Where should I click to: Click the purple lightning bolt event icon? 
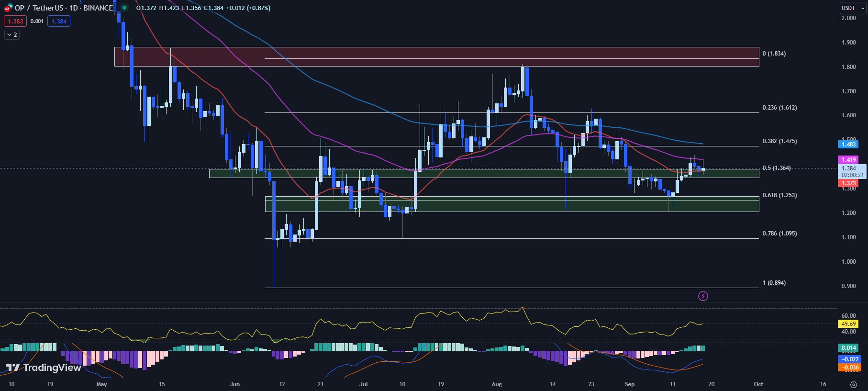click(x=703, y=296)
